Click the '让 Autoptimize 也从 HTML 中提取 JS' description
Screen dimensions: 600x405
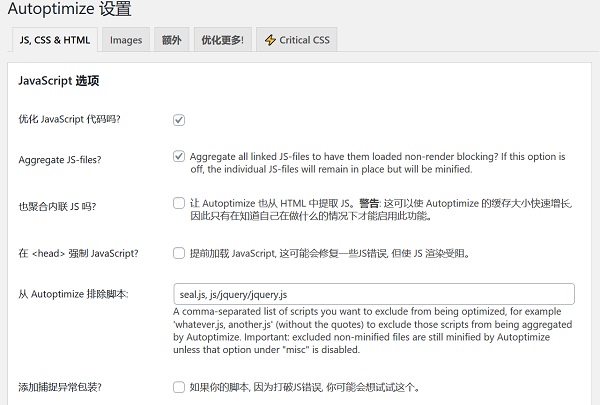tap(381, 209)
